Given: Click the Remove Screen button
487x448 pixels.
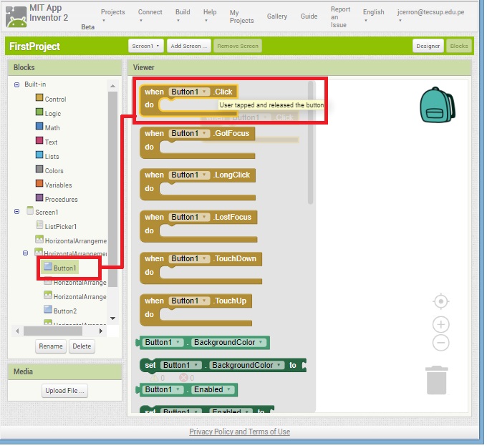Looking at the screenshot, I should (238, 46).
